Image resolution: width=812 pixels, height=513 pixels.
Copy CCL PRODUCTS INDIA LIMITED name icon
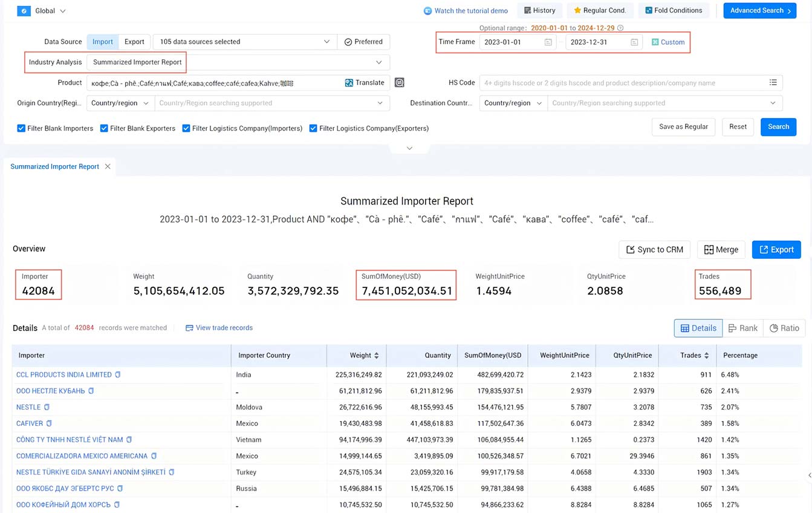(118, 374)
